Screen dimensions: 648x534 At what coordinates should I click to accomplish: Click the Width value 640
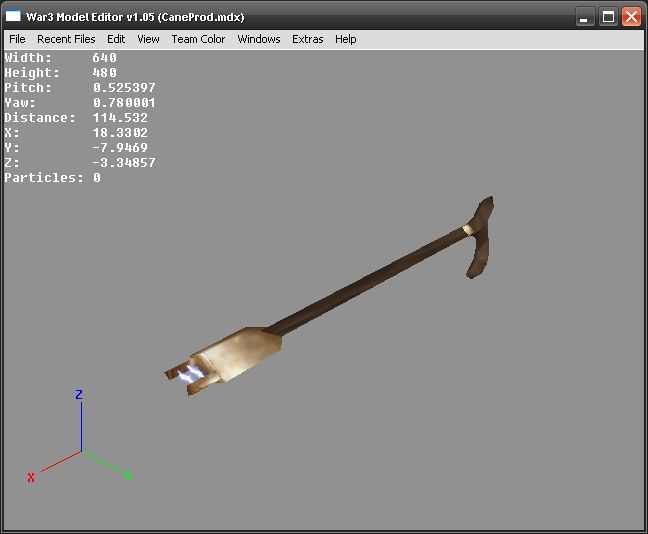click(x=105, y=57)
